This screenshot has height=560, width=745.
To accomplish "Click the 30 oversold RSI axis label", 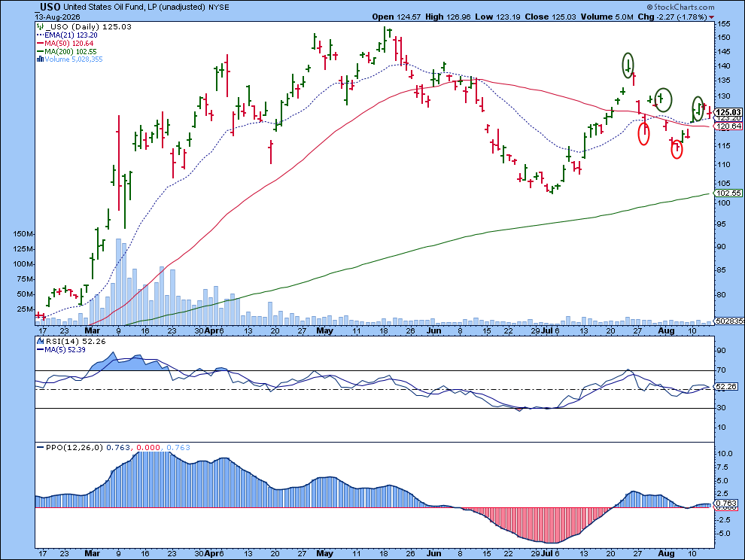I will [721, 408].
